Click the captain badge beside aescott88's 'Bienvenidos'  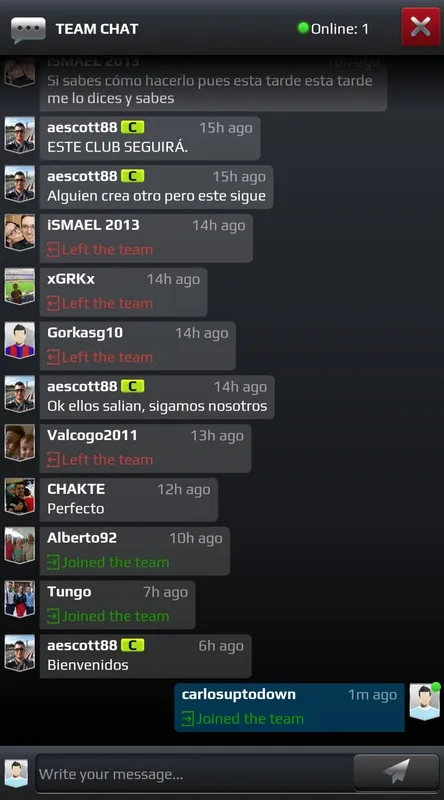pyautogui.click(x=133, y=645)
